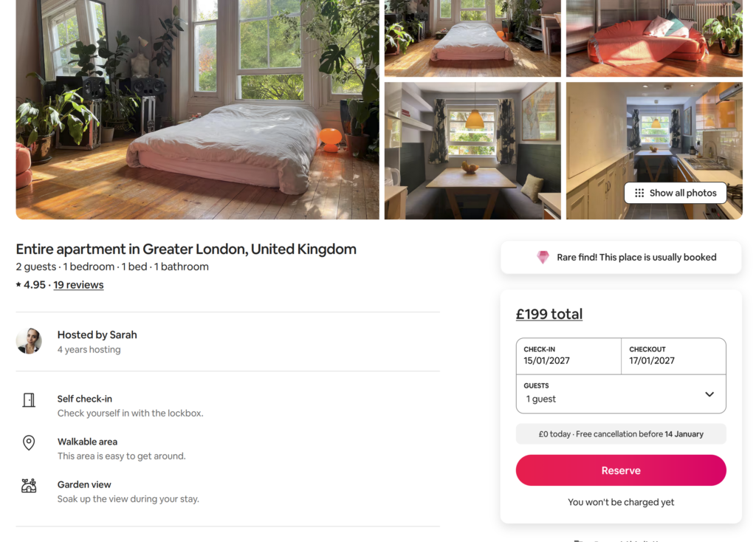Click the Garden view icon
This screenshot has height=542, width=756.
point(29,486)
